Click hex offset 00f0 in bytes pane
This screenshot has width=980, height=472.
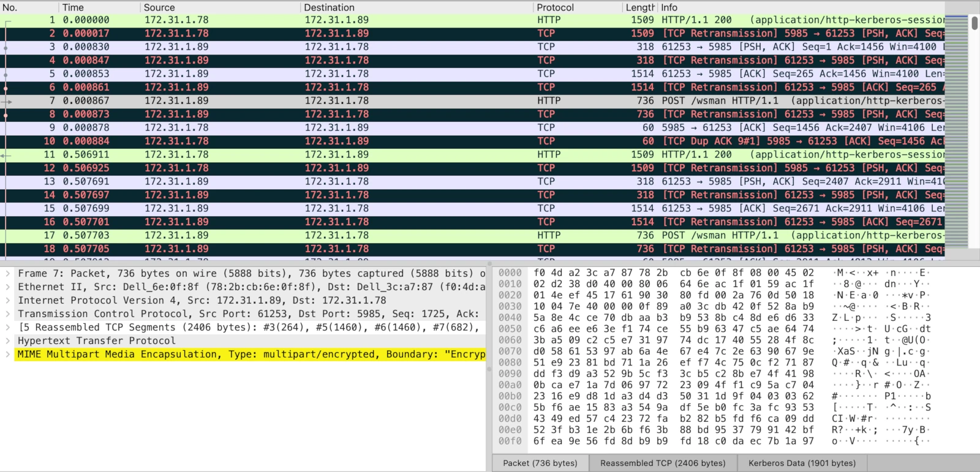tap(510, 441)
